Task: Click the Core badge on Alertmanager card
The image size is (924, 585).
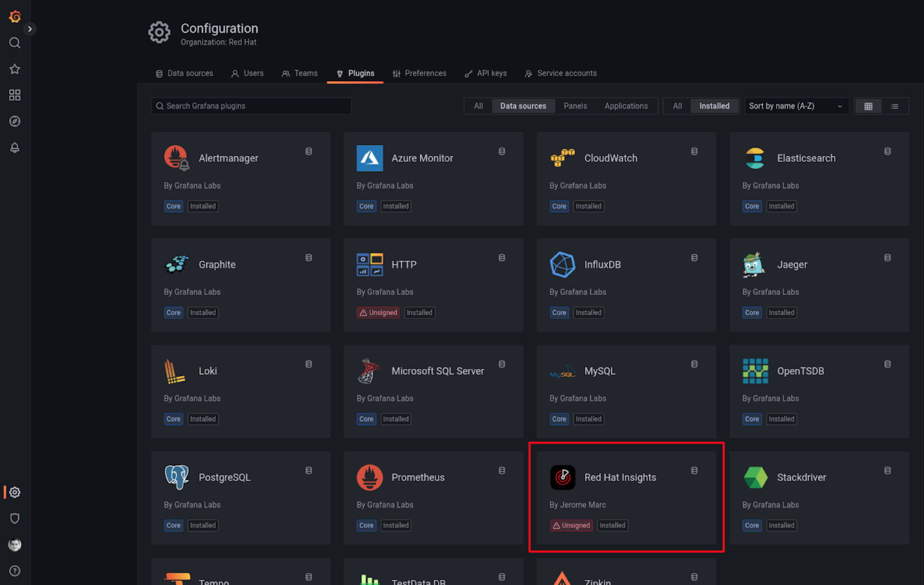Action: [x=173, y=206]
